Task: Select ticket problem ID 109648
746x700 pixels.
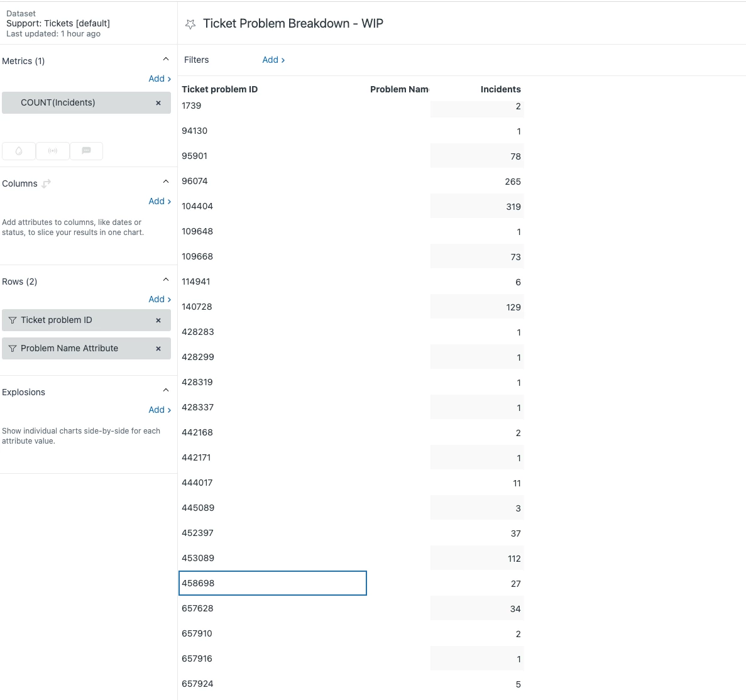Action: coord(197,232)
